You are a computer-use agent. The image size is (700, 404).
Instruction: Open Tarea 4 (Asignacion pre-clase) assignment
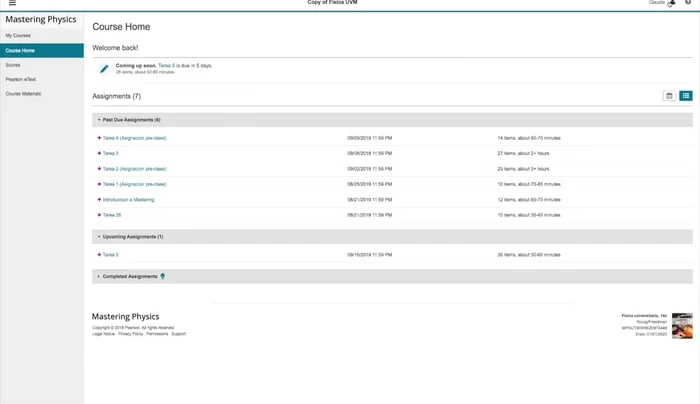tap(134, 137)
